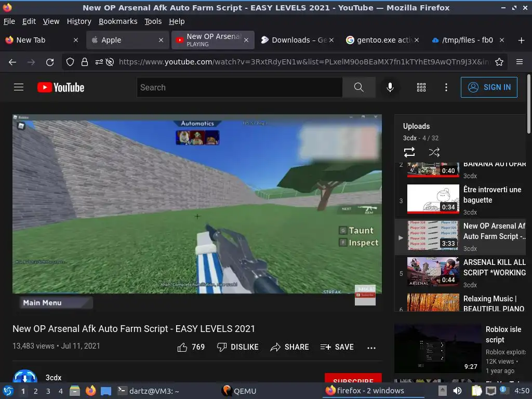532x399 pixels.
Task: Toggle playlist shuffle
Action: pos(434,152)
